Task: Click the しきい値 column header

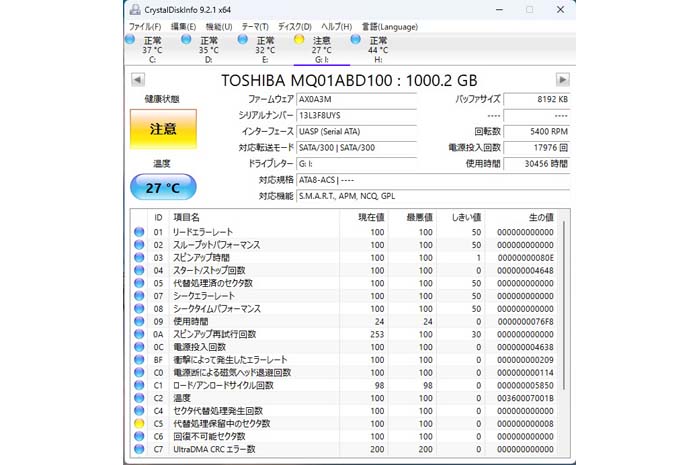Action: (x=461, y=217)
